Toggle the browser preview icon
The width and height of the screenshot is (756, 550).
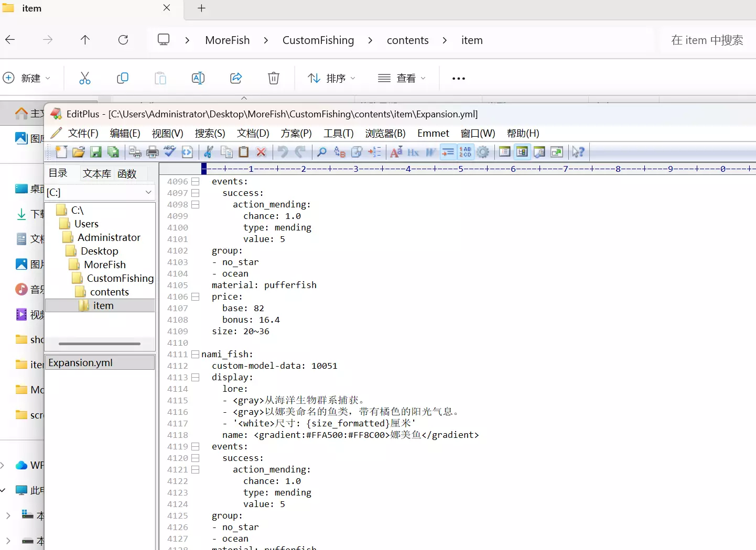(x=187, y=152)
